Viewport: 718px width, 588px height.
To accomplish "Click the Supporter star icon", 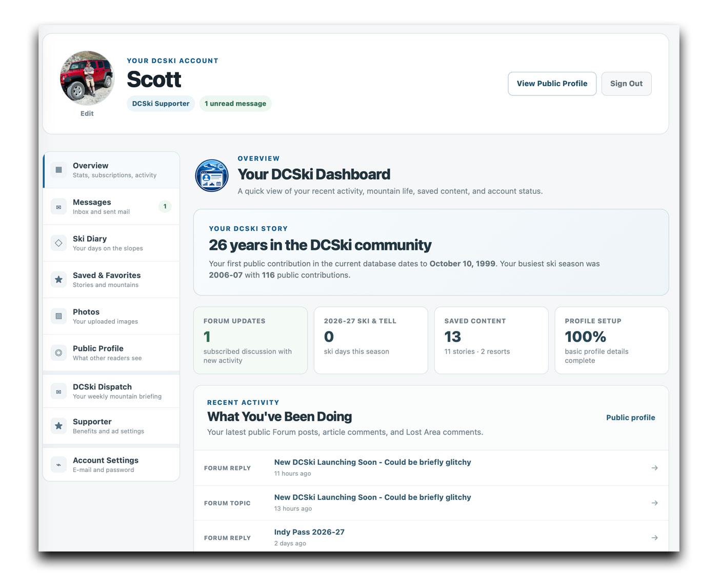I will (58, 426).
